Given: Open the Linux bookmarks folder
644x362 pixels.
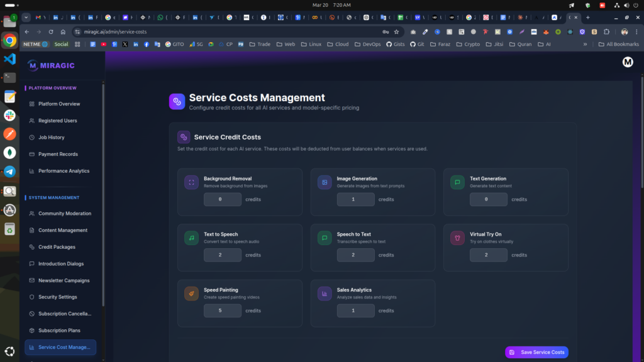Looking at the screenshot, I should coord(311,45).
